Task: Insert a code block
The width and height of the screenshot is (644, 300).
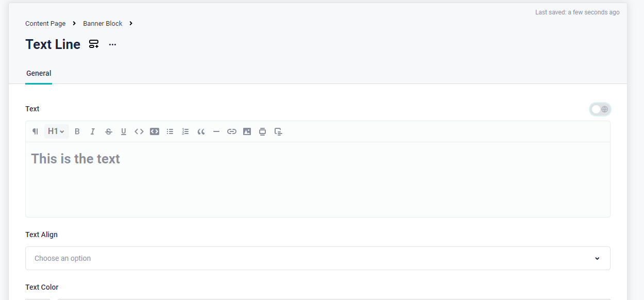Action: point(155,131)
